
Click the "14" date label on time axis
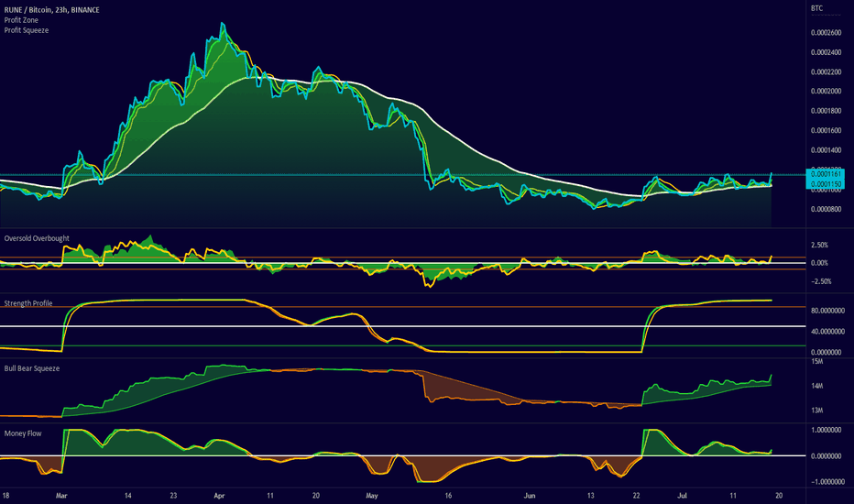pyautogui.click(x=127, y=495)
